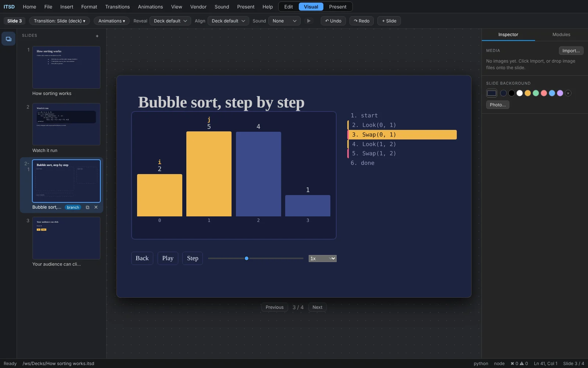Switch to the Inspector tab
The width and height of the screenshot is (588, 368).
coord(508,35)
